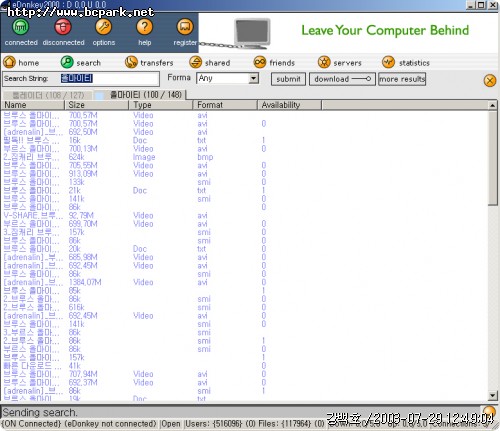Click scrollbar down arrow in results list

[x=493, y=396]
